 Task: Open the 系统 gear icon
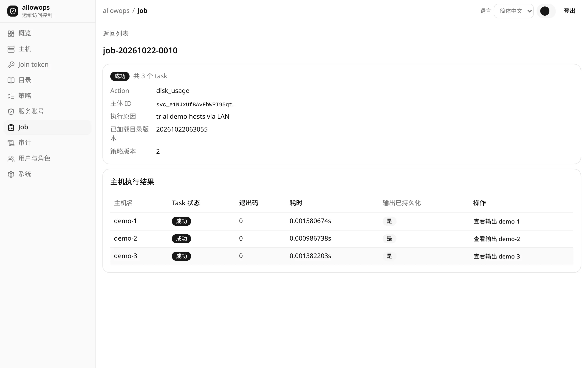click(x=11, y=174)
